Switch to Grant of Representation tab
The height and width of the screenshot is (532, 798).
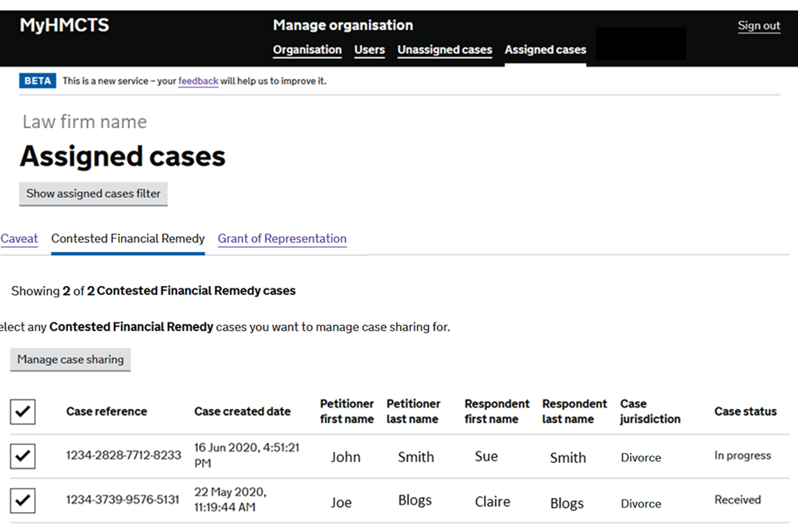point(282,239)
